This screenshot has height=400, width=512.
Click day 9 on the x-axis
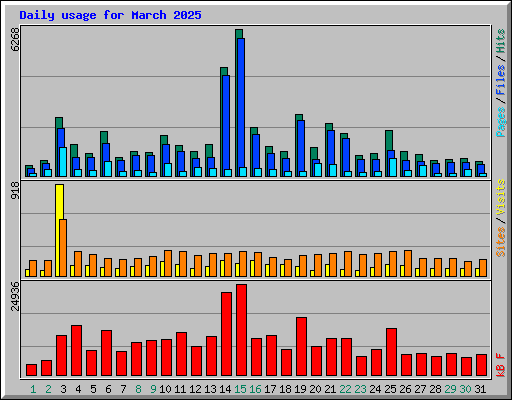tap(153, 389)
